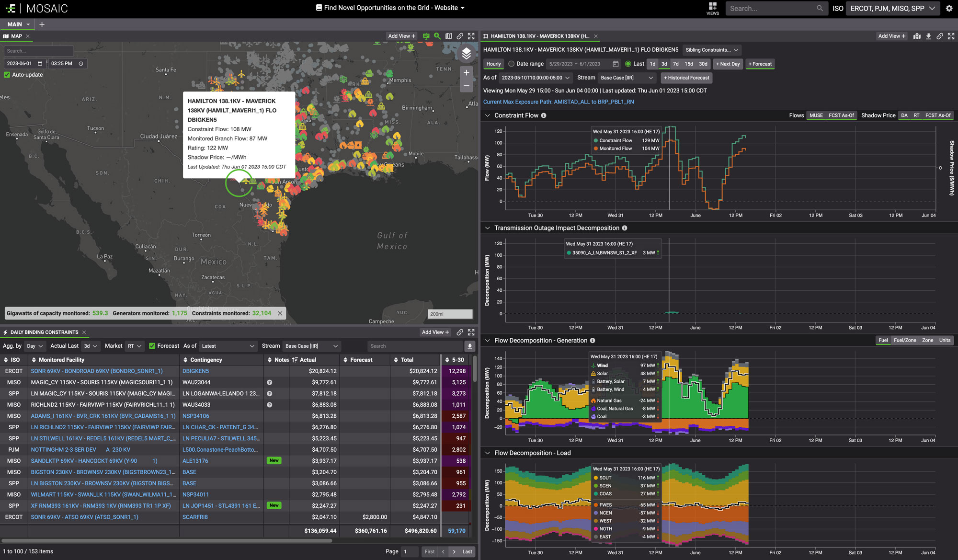Open the settings gear in top bar
The image size is (958, 560).
coord(949,8)
